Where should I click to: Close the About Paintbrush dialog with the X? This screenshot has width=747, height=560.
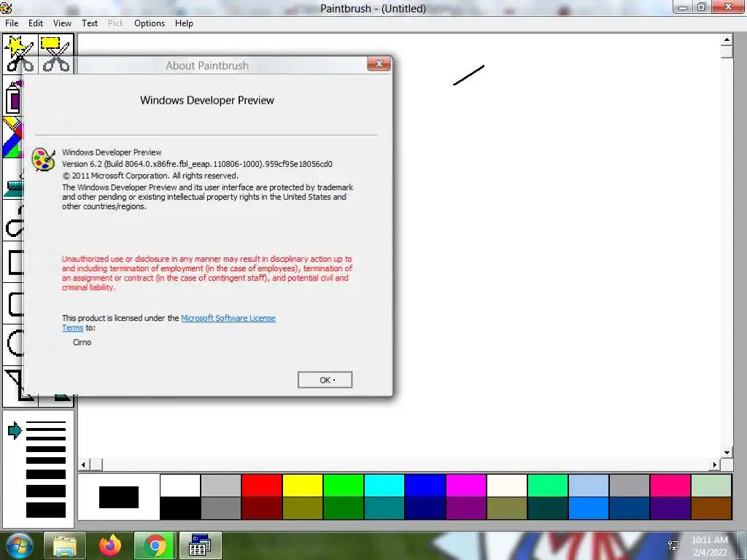(x=379, y=64)
